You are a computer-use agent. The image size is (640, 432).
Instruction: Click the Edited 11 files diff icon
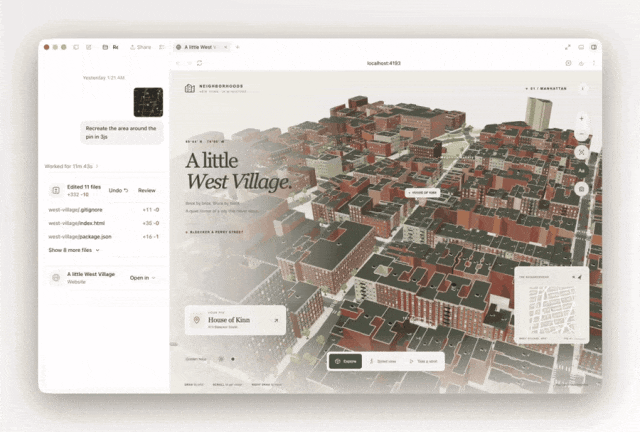pyautogui.click(x=56, y=190)
